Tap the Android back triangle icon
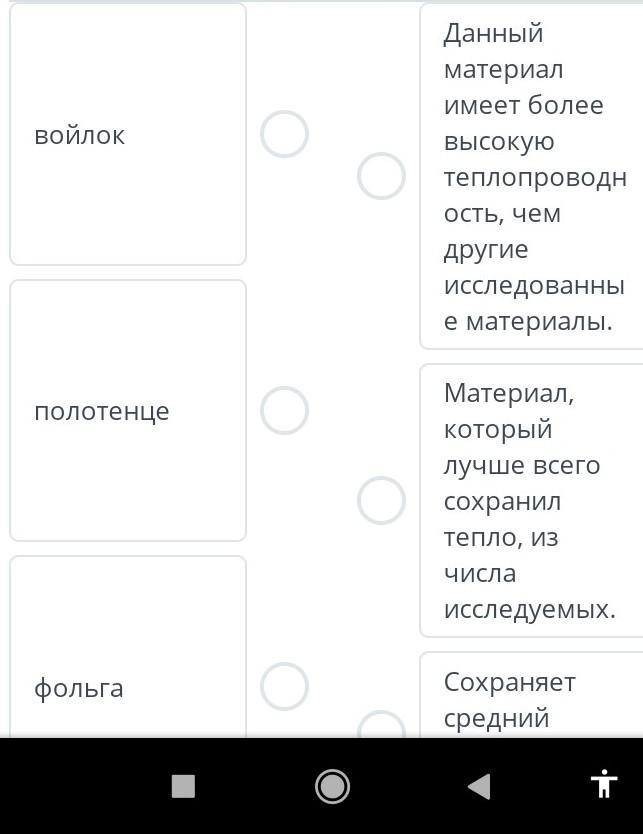The height and width of the screenshot is (834, 643). (x=479, y=786)
